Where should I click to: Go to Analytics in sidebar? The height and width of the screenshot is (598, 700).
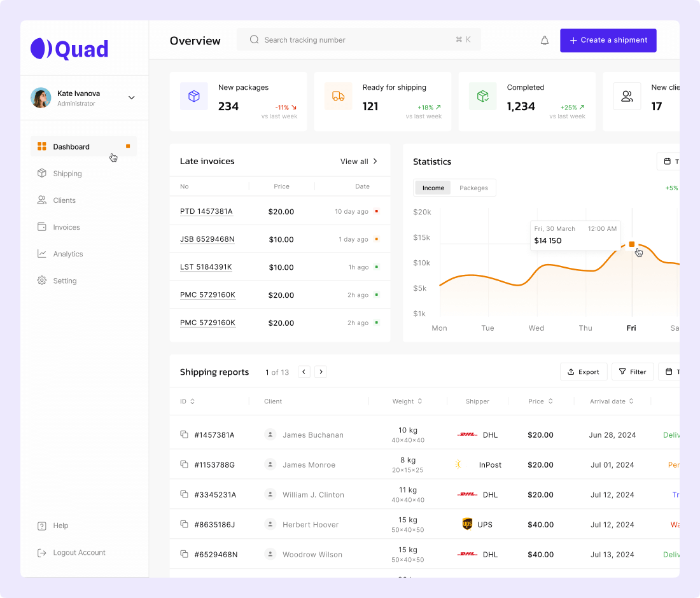[x=68, y=254]
